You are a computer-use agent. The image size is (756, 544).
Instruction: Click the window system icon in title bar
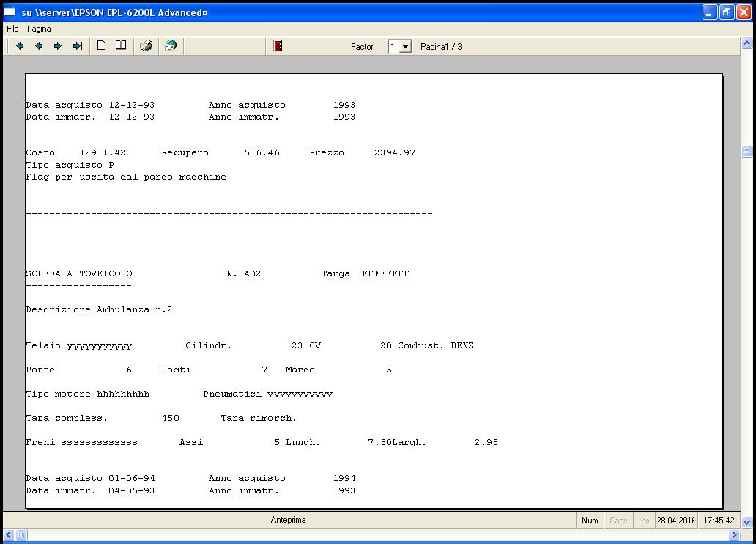click(x=10, y=12)
